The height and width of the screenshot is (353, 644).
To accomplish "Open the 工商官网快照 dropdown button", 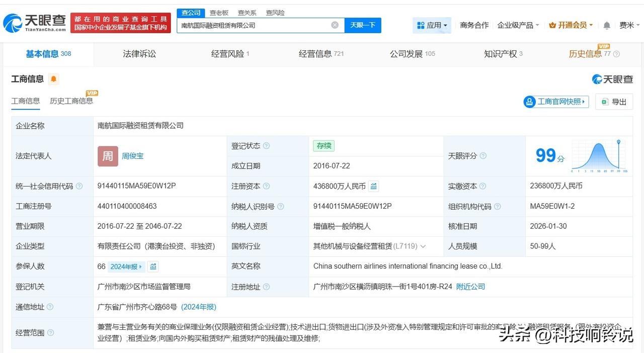I will (x=556, y=102).
